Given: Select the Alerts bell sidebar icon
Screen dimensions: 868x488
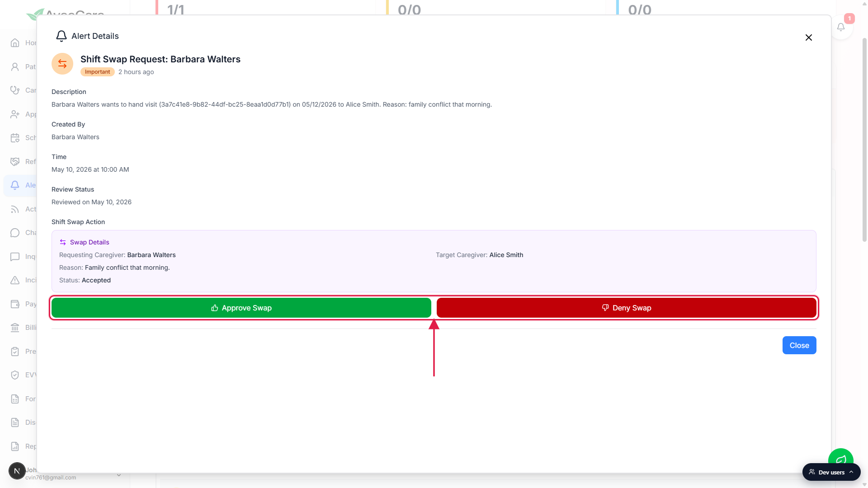Looking at the screenshot, I should (15, 185).
